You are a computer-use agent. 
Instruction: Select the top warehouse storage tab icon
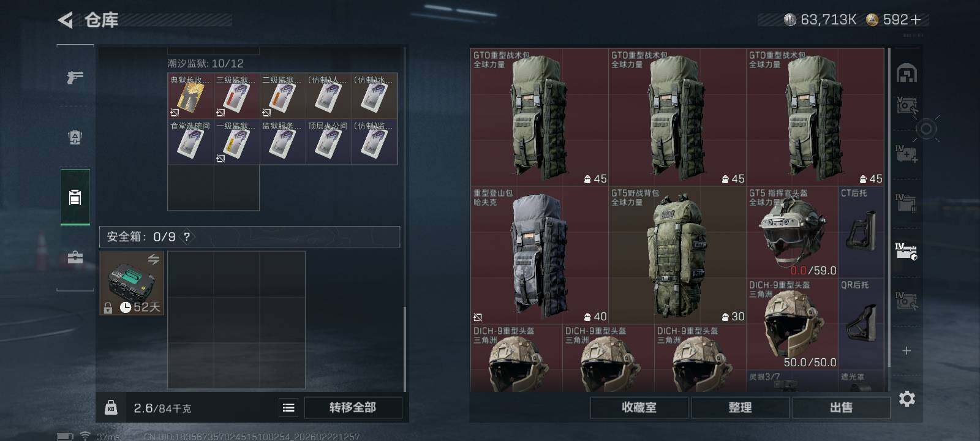(x=907, y=73)
